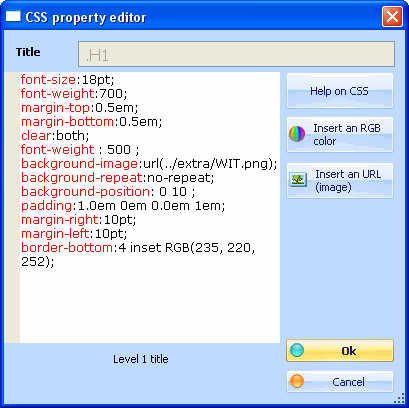Close the CSS property editor window
Image resolution: width=409 pixels, height=408 pixels.
tap(392, 16)
